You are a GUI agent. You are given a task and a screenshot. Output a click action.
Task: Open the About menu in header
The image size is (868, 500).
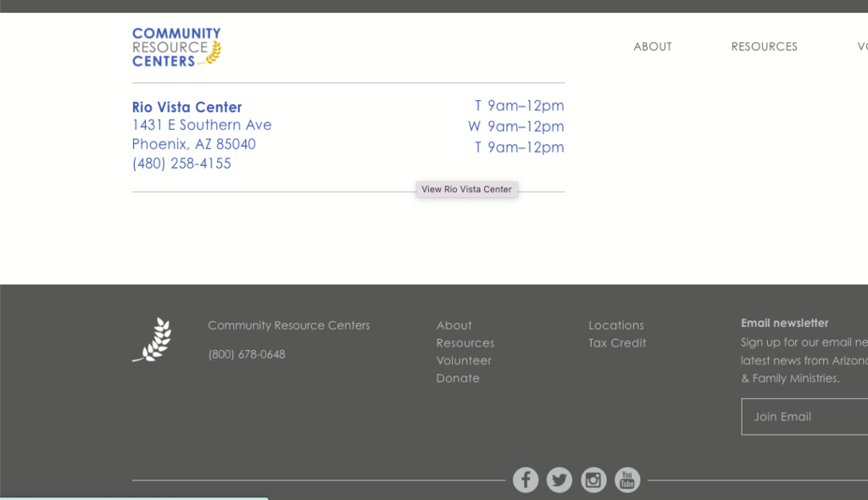[652, 47]
